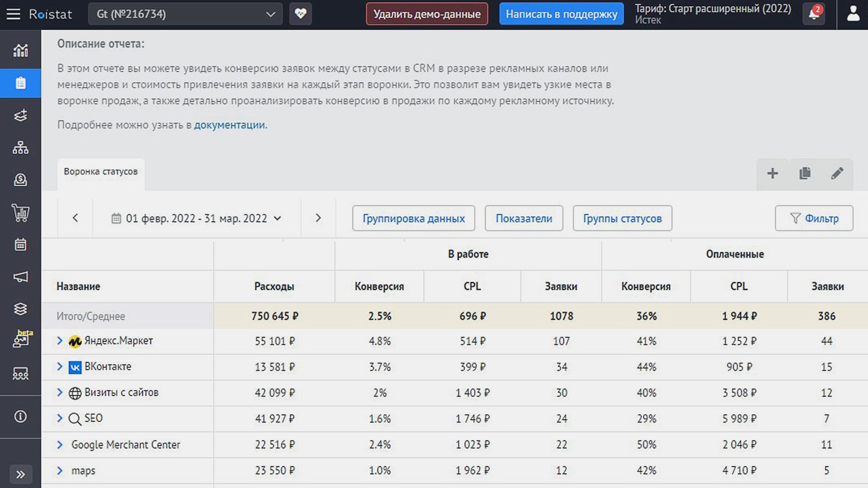Click the Удалить демо-данные button
Image resolution: width=868 pixels, height=488 pixels.
[427, 14]
